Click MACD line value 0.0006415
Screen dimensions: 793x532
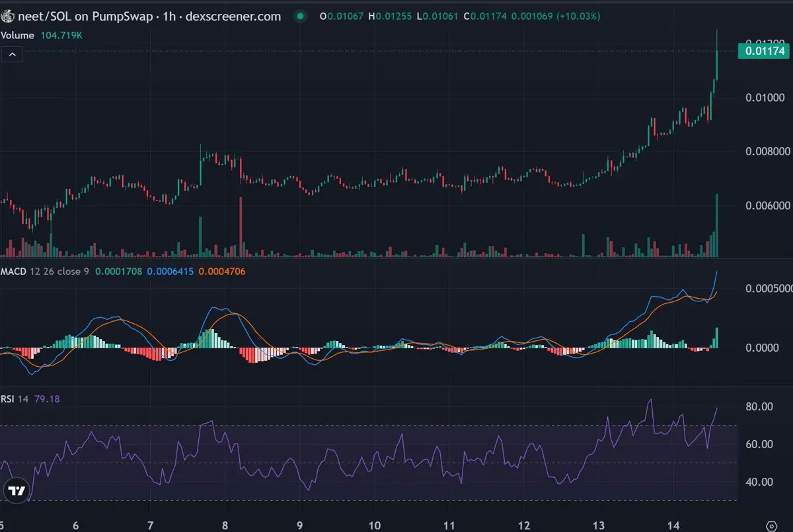[x=170, y=271]
